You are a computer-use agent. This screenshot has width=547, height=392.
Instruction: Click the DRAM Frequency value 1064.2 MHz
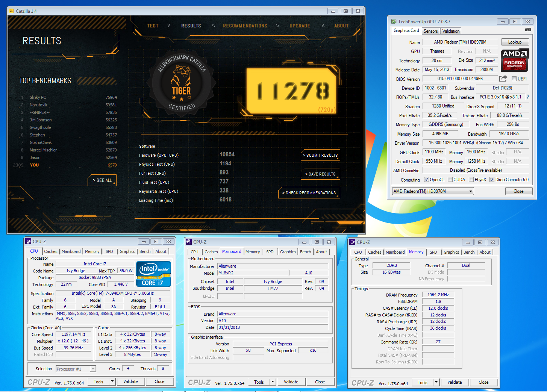coord(438,295)
